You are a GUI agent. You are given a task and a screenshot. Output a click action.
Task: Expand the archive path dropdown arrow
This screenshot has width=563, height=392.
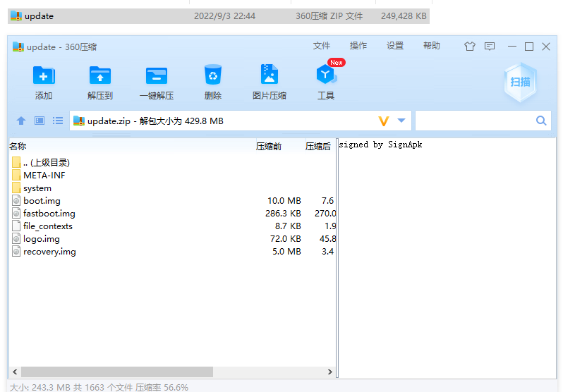(401, 121)
